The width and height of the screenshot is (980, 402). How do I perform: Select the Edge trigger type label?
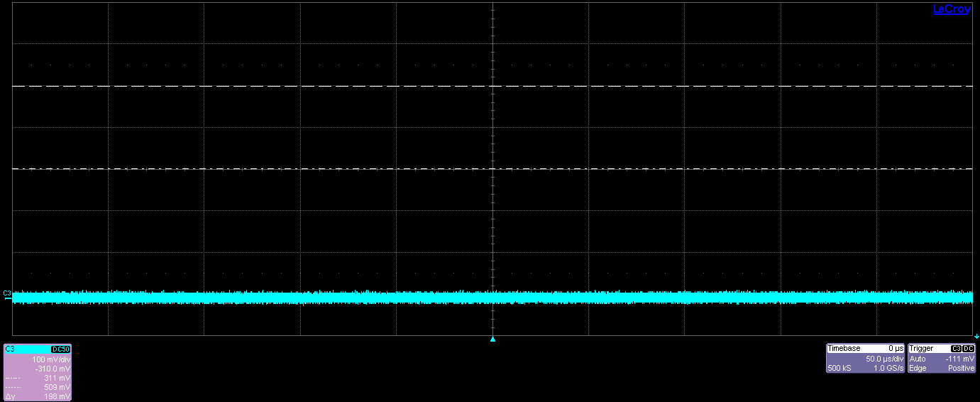pos(917,369)
